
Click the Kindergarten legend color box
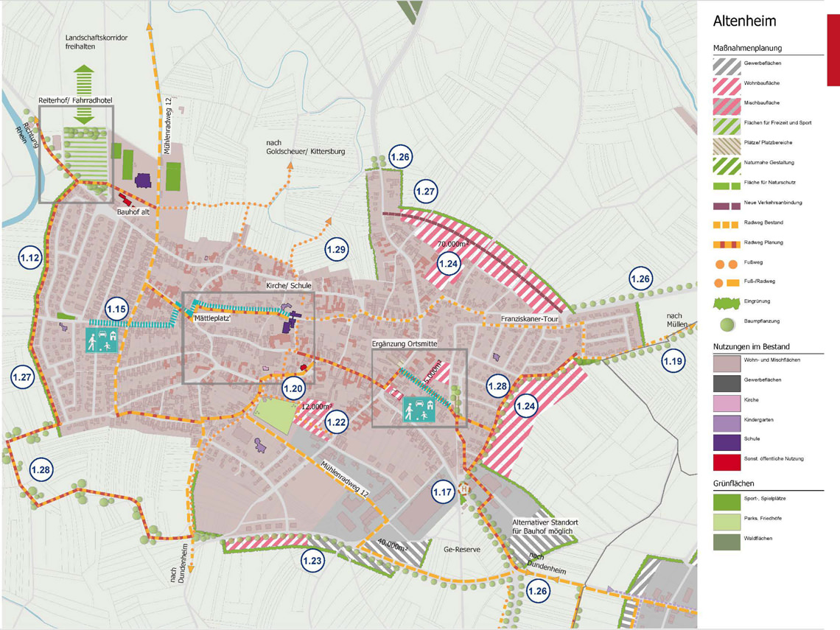727,421
